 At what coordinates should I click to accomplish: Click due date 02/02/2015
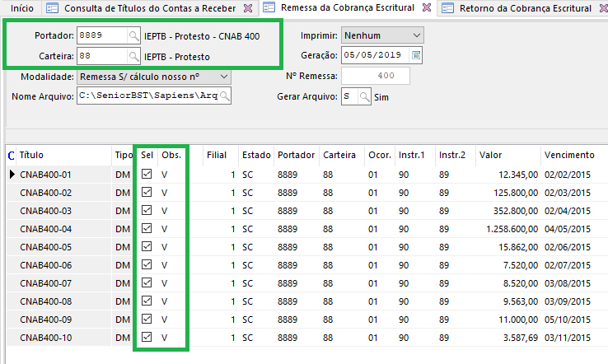tap(568, 175)
